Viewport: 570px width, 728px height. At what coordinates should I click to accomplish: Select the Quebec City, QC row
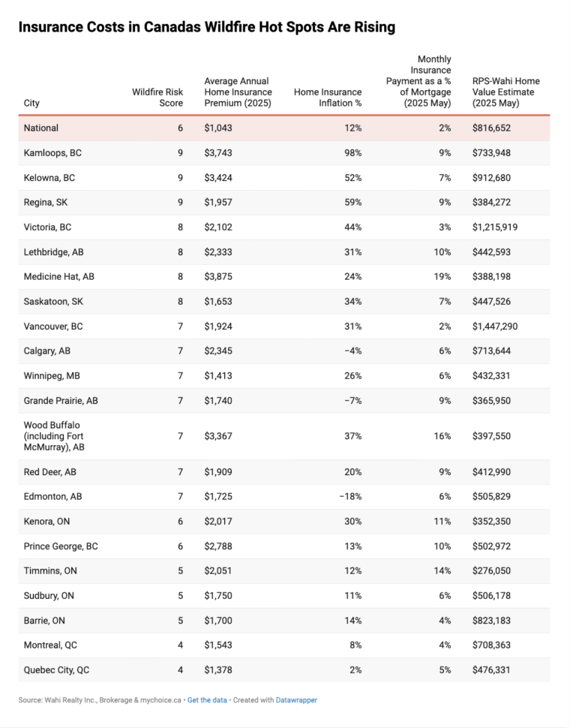(284, 670)
